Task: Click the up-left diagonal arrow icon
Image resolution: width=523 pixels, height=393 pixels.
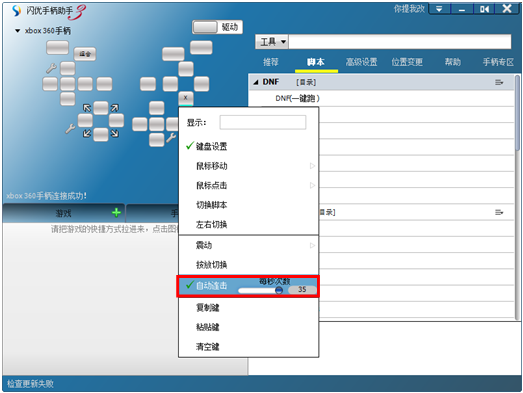Action: tap(87, 108)
